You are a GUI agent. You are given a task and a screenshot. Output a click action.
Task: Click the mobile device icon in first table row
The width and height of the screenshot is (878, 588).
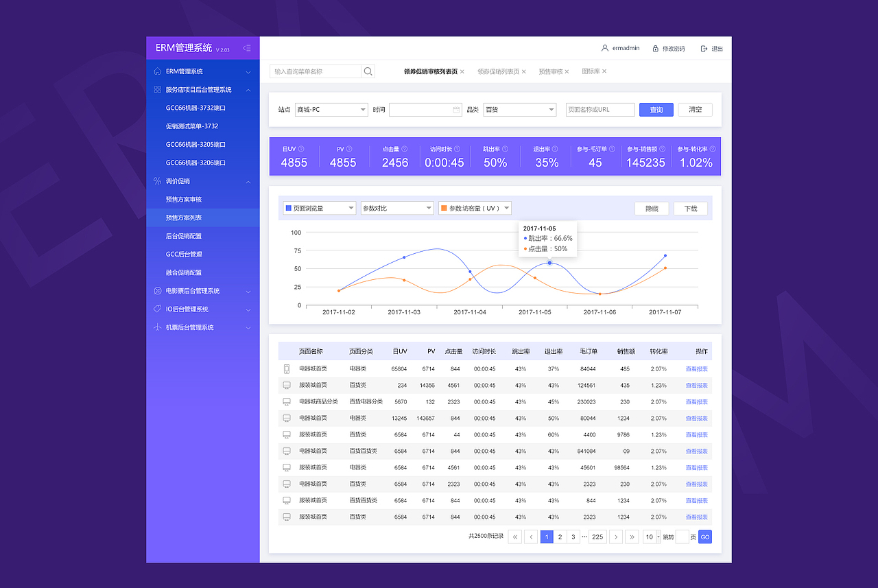click(287, 369)
